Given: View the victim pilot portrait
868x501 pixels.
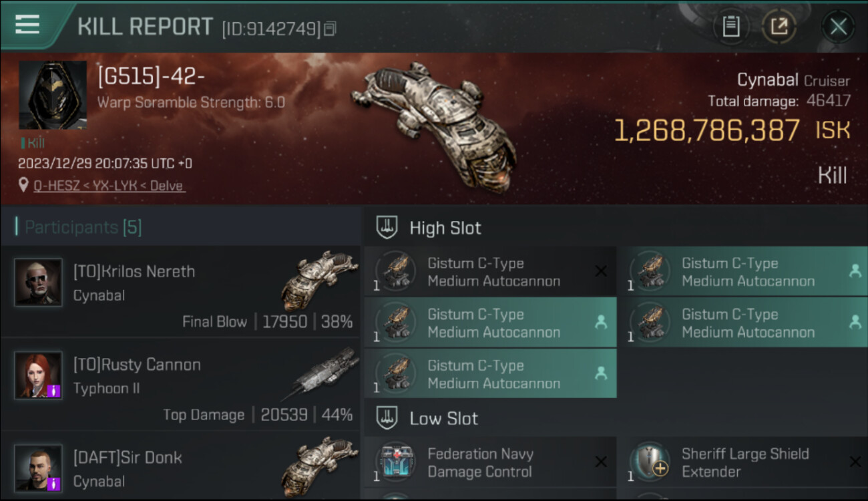Looking at the screenshot, I should [52, 95].
